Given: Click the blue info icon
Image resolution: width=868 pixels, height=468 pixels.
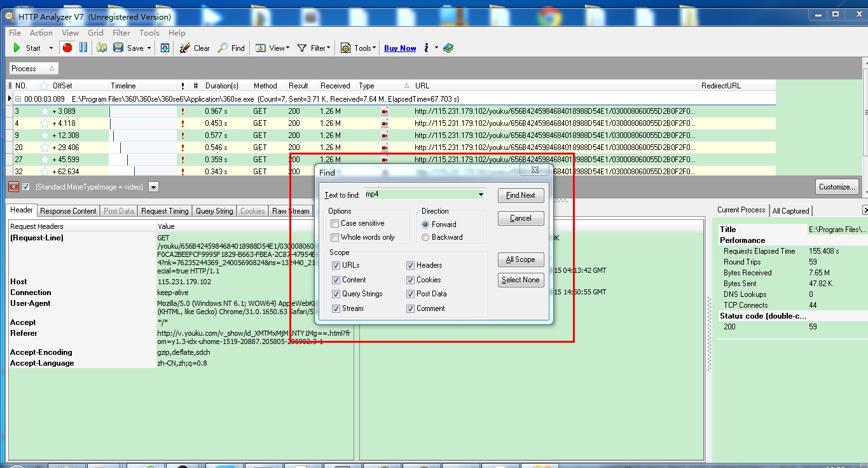Looking at the screenshot, I should (427, 48).
